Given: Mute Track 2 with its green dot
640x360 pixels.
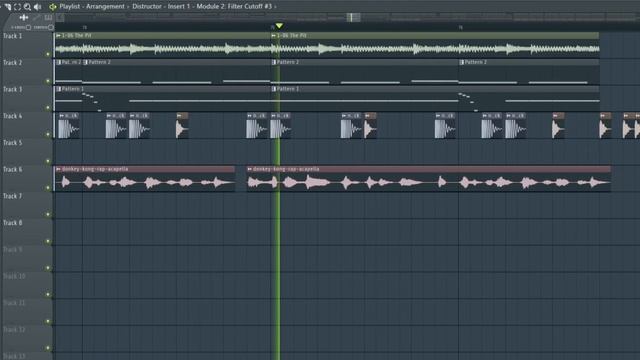Looking at the screenshot, I should [48, 81].
